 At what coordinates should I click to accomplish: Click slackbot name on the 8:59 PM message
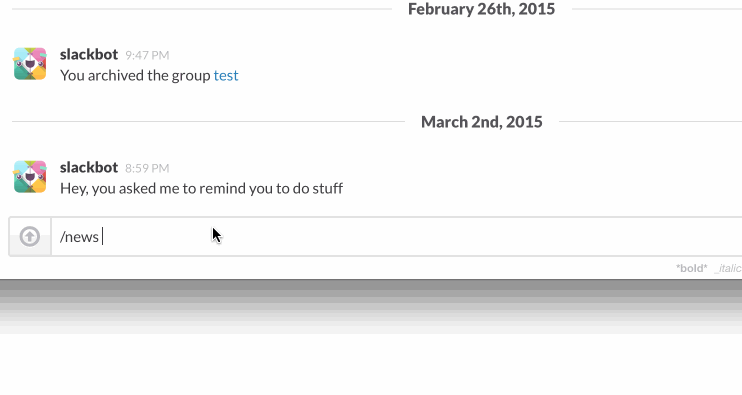click(89, 167)
